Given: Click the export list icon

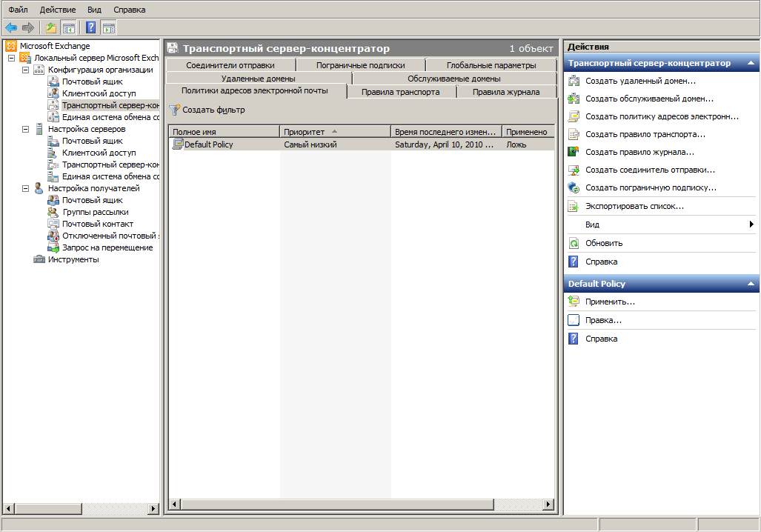Looking at the screenshot, I should [574, 206].
